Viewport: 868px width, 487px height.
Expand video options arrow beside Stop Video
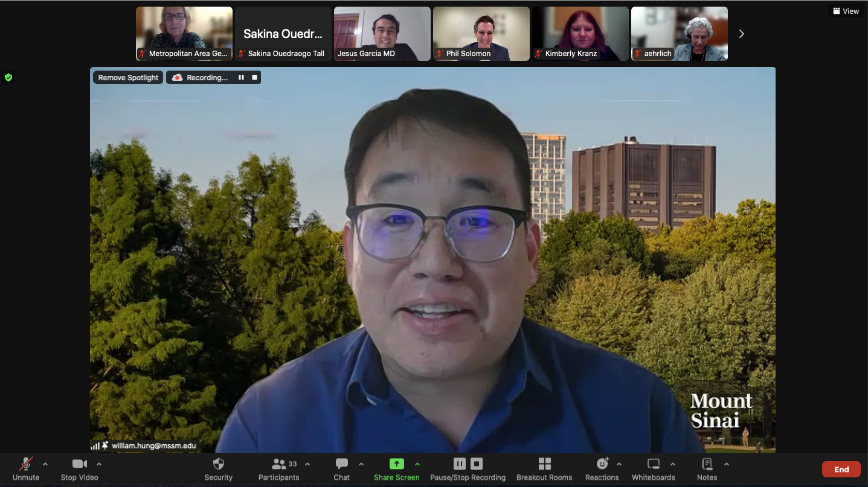(99, 464)
